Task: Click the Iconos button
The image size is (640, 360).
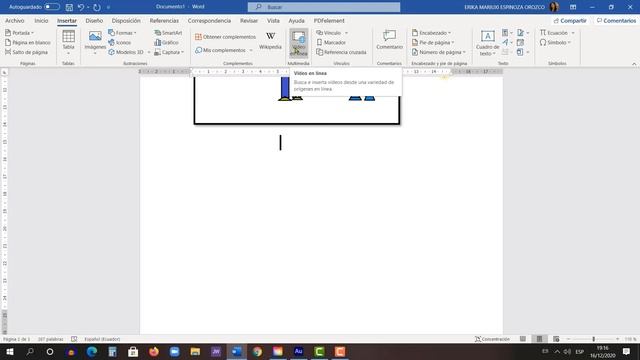Action: (120, 42)
